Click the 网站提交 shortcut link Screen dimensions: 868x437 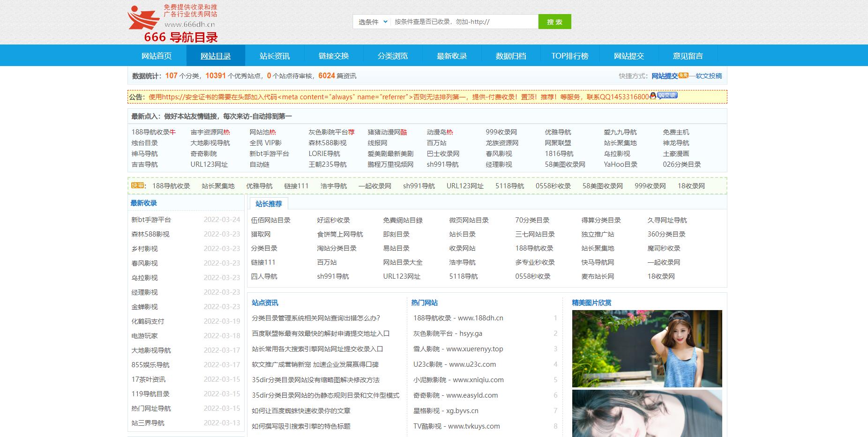point(665,76)
